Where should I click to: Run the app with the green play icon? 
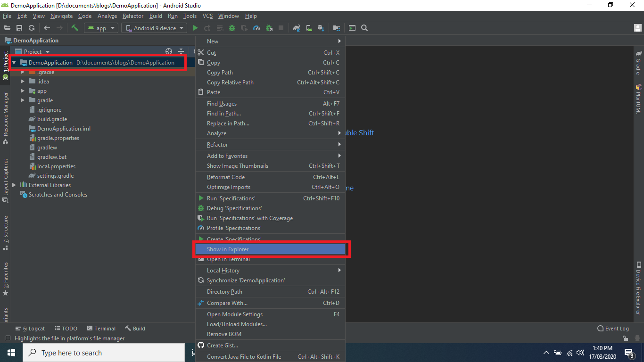pyautogui.click(x=195, y=28)
